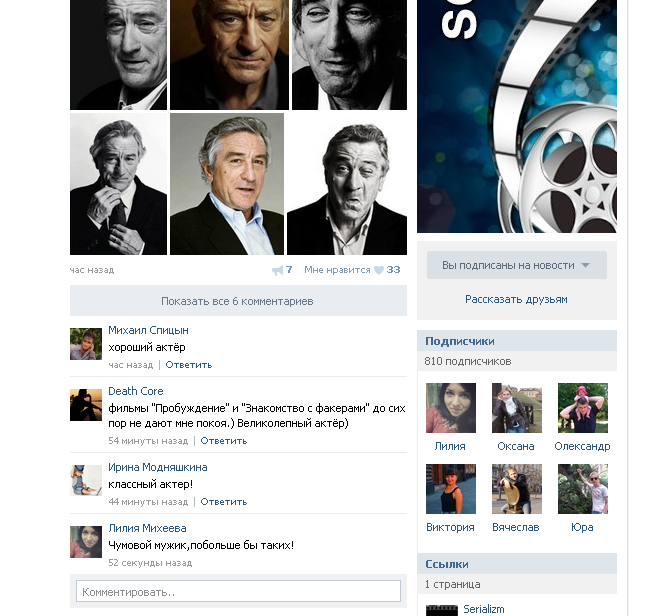Click subscriber name Олександр
653x616 pixels.
[582, 446]
